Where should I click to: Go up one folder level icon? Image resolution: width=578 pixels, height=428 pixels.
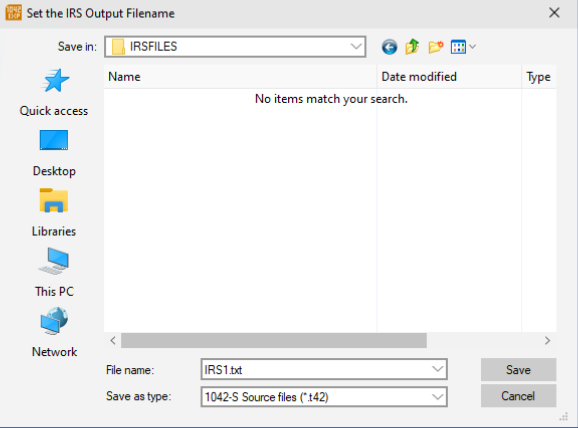[412, 47]
